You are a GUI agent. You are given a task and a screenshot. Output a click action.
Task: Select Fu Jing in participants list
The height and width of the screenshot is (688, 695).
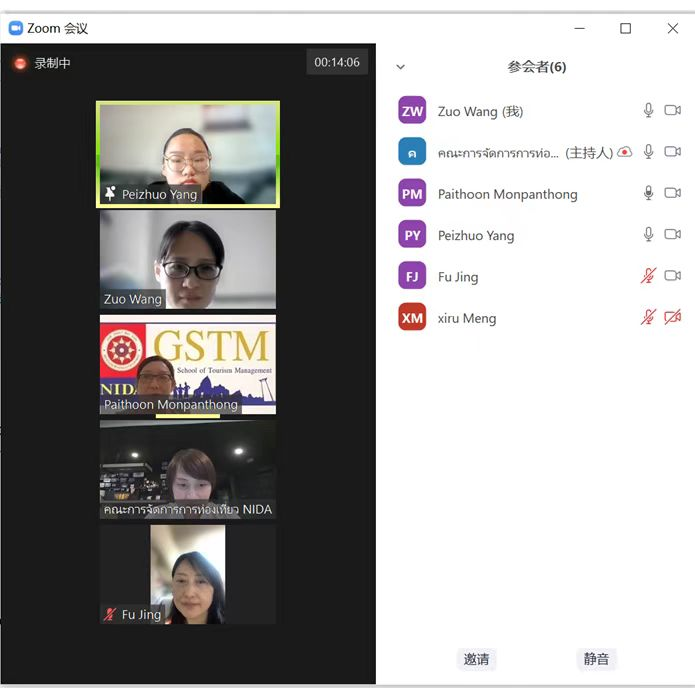(x=458, y=277)
